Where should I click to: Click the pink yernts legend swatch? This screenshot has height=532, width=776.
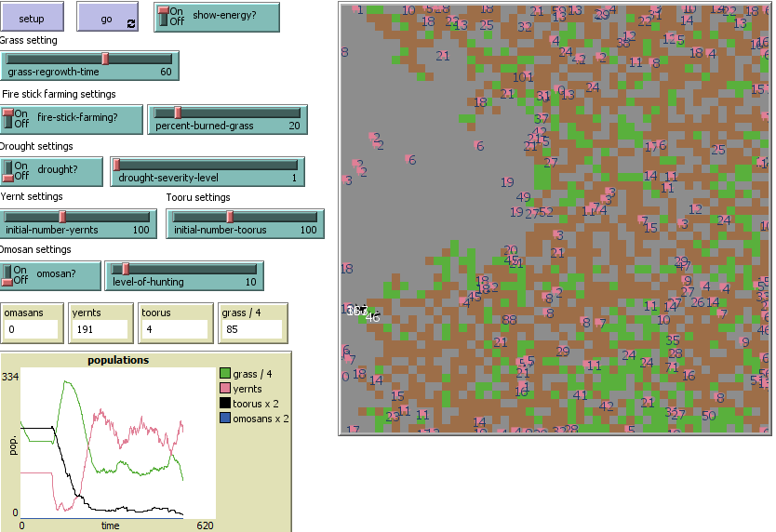(x=225, y=389)
